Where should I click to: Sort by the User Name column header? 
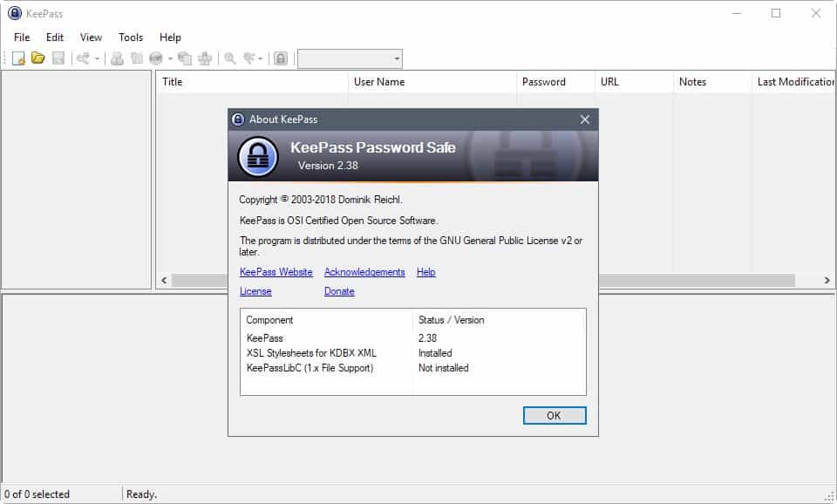[432, 82]
